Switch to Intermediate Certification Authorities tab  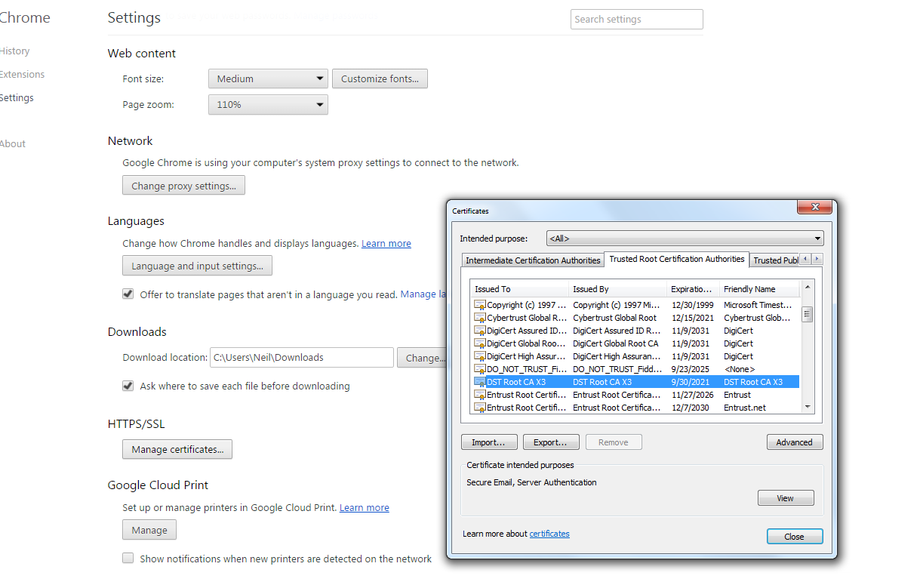[x=533, y=260]
